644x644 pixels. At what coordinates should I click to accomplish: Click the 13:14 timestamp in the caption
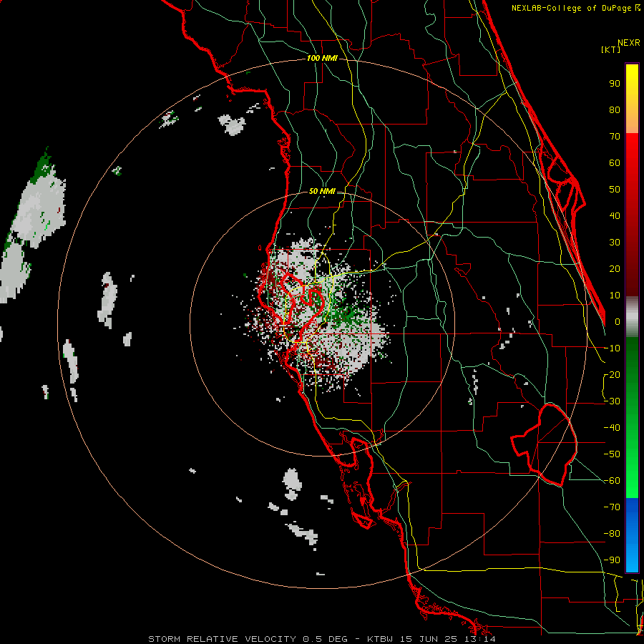[x=479, y=639]
